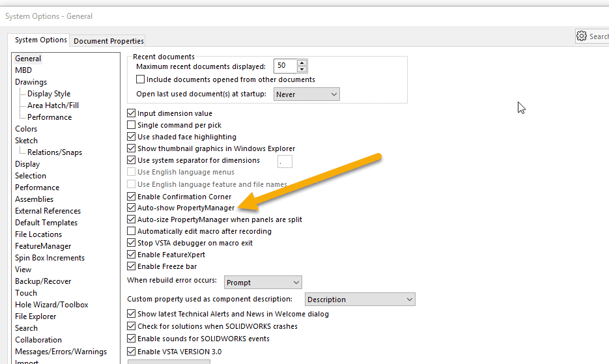Open File Locations options
The image size is (609, 364).
38,234
